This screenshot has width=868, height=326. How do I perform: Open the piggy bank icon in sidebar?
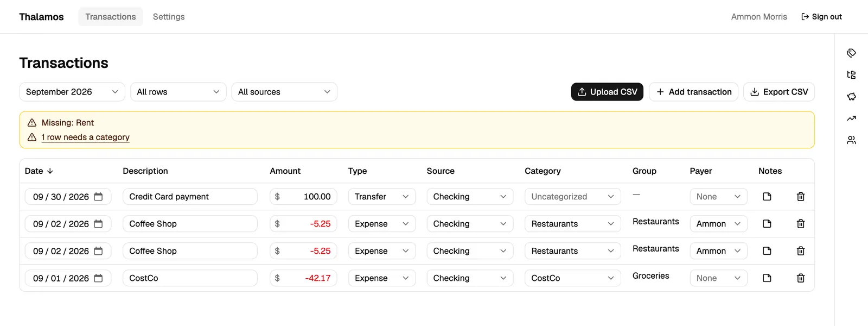coord(851,96)
